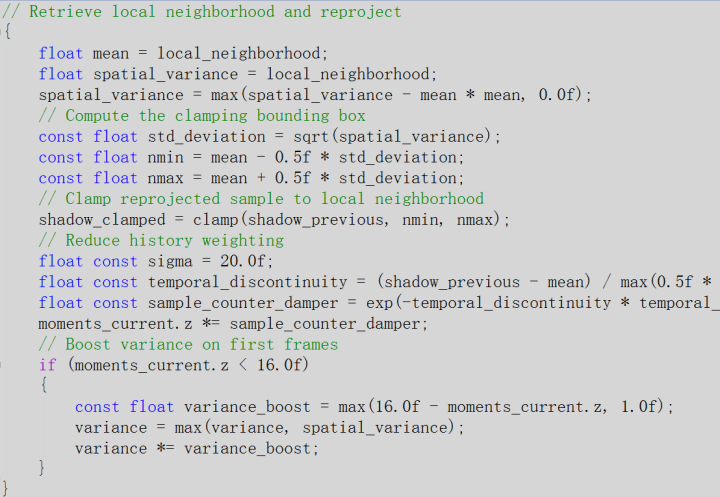Click the 'Reduce history weighting' comment
The width and height of the screenshot is (720, 497).
(x=161, y=240)
